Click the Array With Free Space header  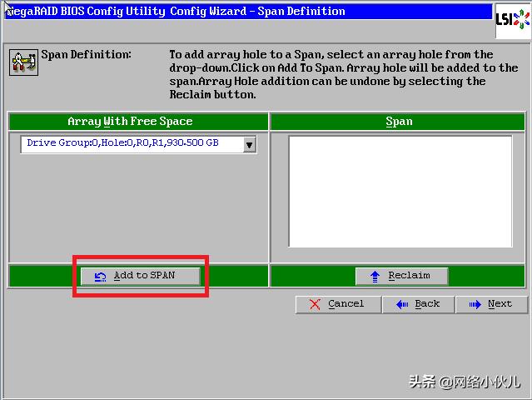pos(138,122)
